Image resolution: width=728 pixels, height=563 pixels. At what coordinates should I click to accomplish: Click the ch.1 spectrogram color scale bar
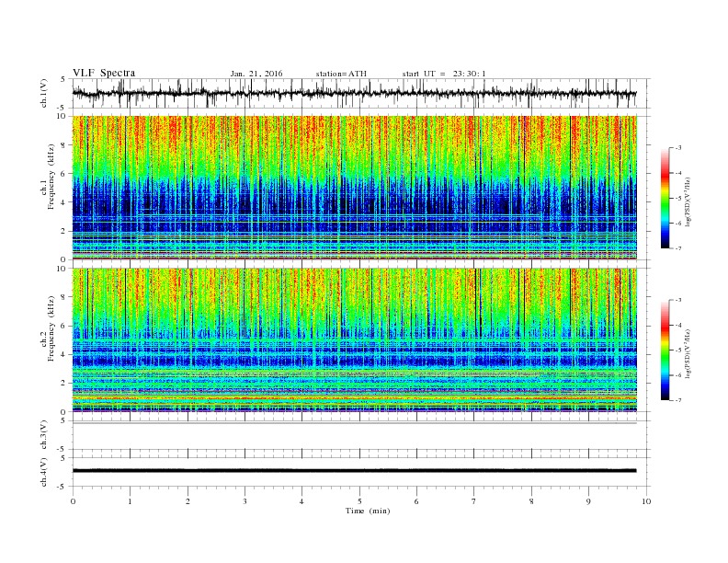click(665, 198)
